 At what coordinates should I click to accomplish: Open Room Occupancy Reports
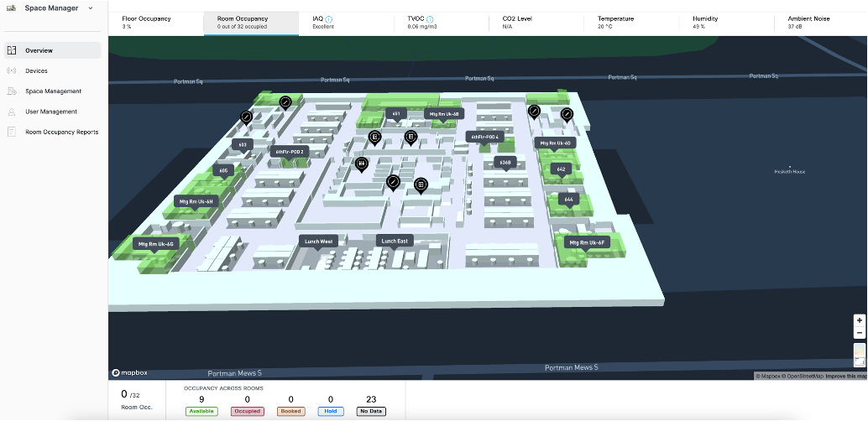pos(61,132)
